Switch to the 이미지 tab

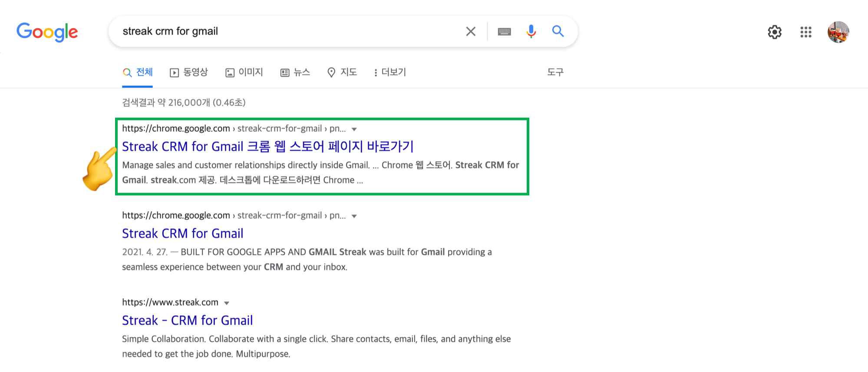point(244,72)
